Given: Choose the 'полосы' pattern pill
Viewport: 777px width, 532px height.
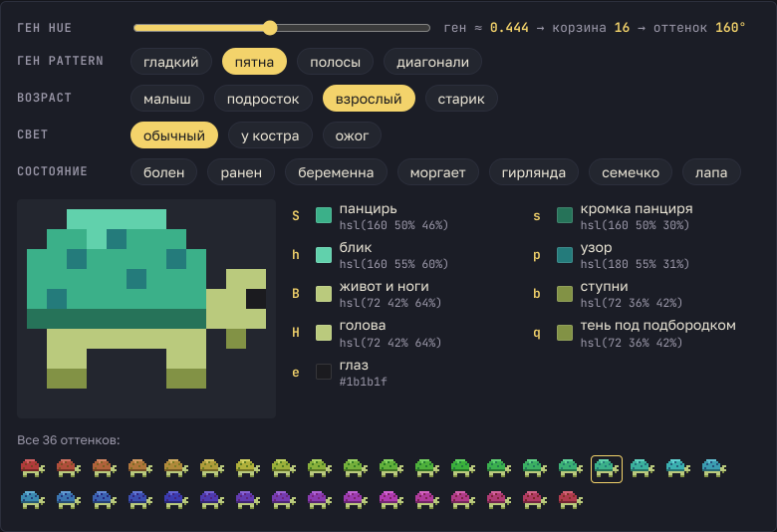Looking at the screenshot, I should click(x=335, y=62).
